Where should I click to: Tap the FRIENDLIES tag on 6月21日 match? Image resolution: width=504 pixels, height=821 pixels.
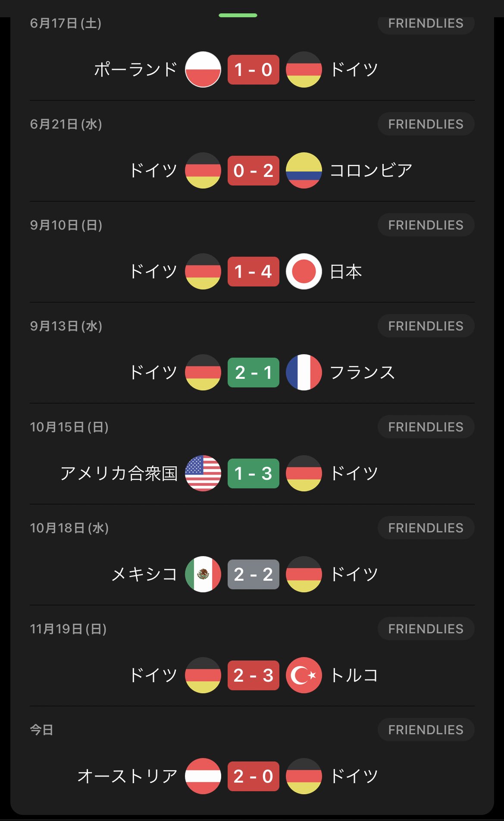click(426, 124)
